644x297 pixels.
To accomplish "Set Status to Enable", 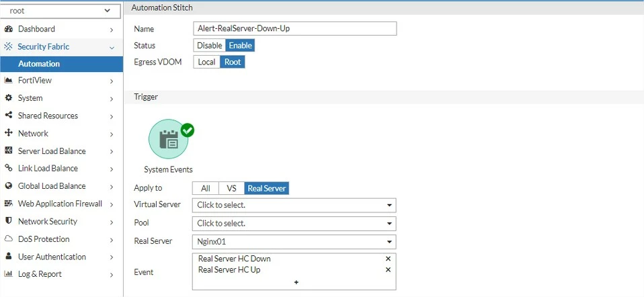I will point(240,46).
